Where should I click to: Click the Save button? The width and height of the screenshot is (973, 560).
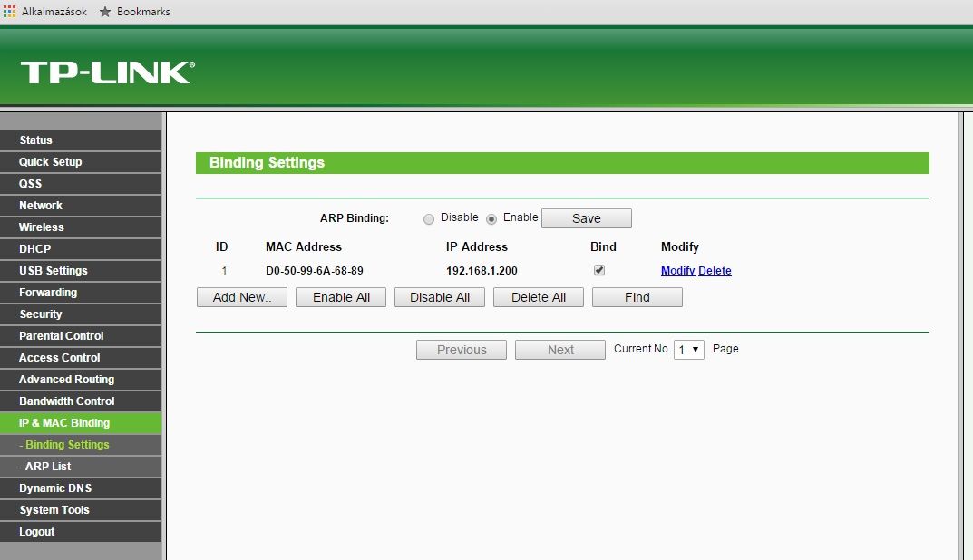587,218
